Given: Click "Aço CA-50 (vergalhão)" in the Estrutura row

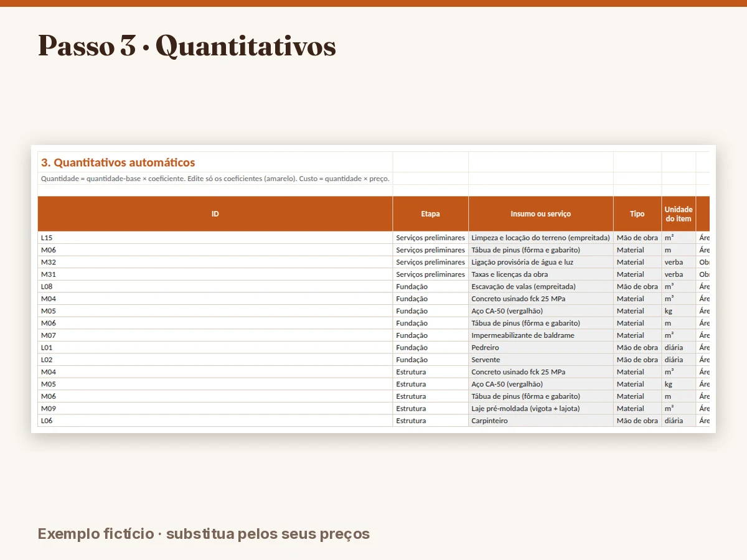Looking at the screenshot, I should click(x=541, y=384).
